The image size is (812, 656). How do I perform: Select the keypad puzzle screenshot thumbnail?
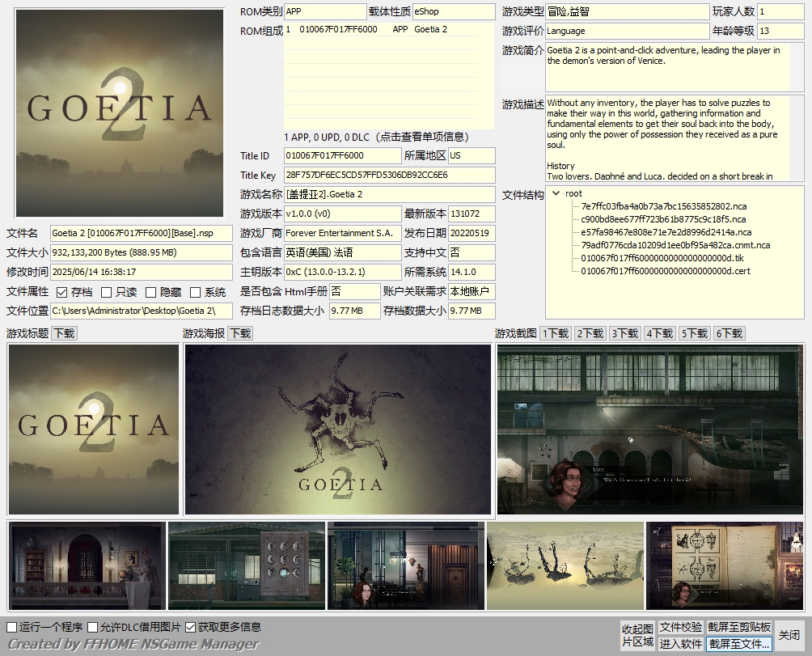247,565
